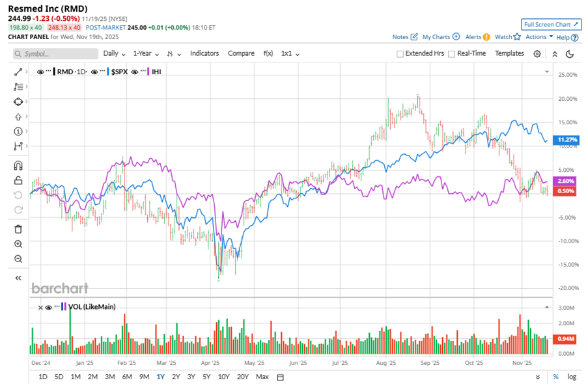Select the 9M time range
The image size is (588, 389).
point(144,377)
